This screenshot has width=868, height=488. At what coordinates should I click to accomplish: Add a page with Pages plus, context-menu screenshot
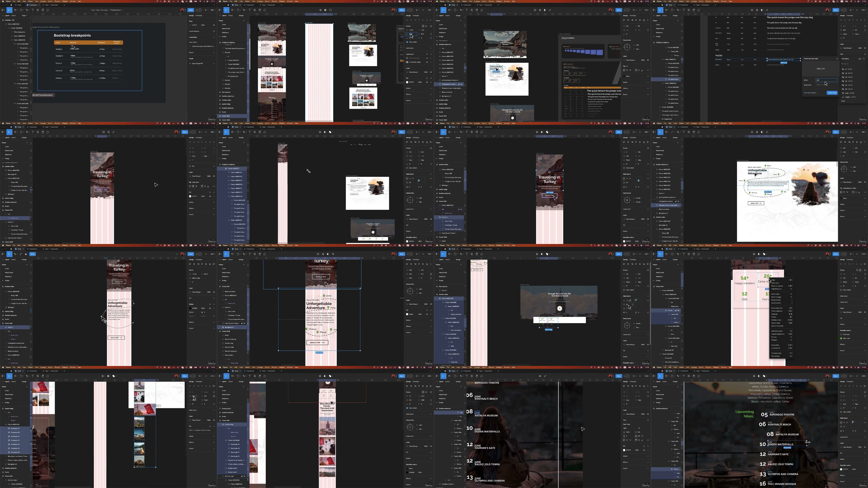tap(678, 265)
